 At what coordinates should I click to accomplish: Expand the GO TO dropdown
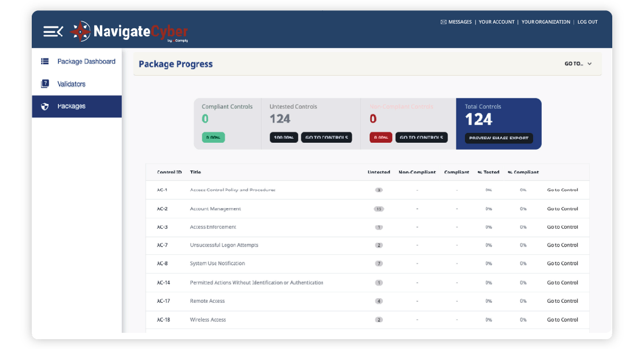tap(578, 64)
